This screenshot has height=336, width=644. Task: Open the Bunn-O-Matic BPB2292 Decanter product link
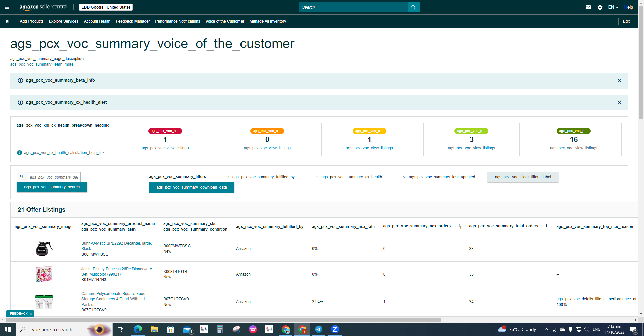116,246
